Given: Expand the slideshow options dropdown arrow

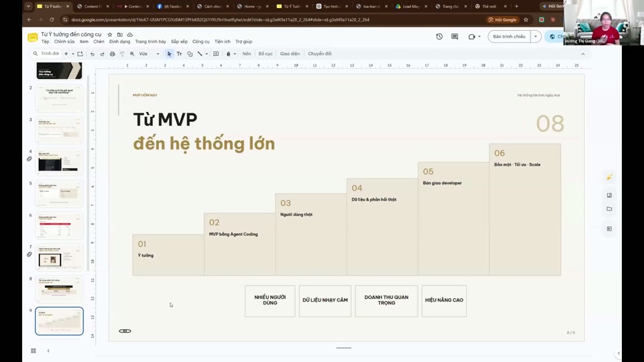Looking at the screenshot, I should point(535,36).
